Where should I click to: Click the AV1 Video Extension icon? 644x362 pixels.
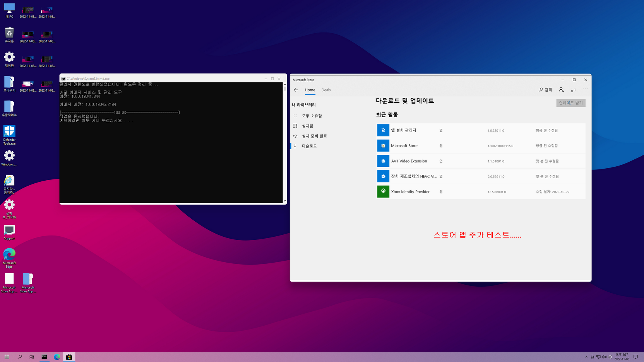(x=383, y=161)
